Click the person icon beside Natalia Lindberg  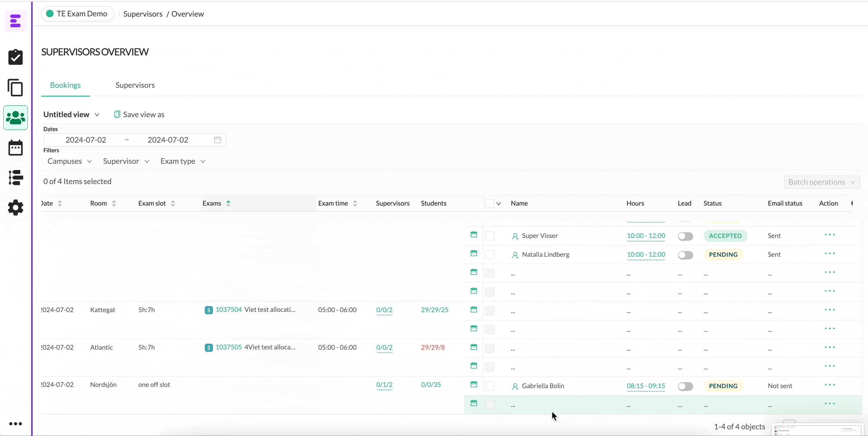pyautogui.click(x=515, y=255)
